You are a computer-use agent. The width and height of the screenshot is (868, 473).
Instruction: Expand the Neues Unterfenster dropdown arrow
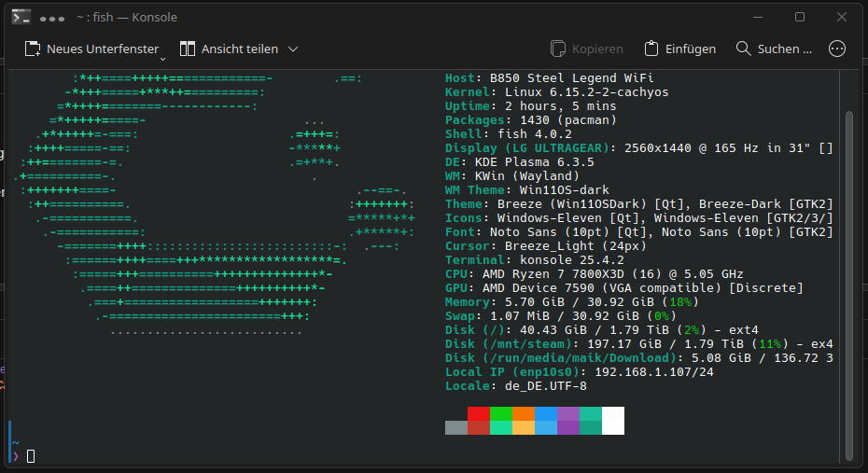coord(162,58)
